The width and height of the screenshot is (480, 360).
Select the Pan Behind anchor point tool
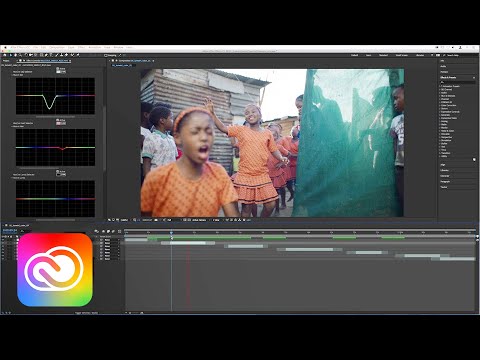[35, 55]
